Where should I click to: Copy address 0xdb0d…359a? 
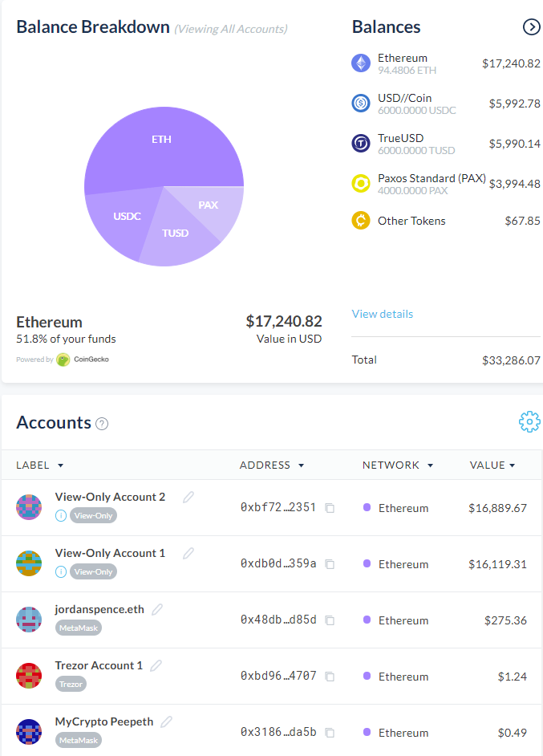pyautogui.click(x=330, y=564)
